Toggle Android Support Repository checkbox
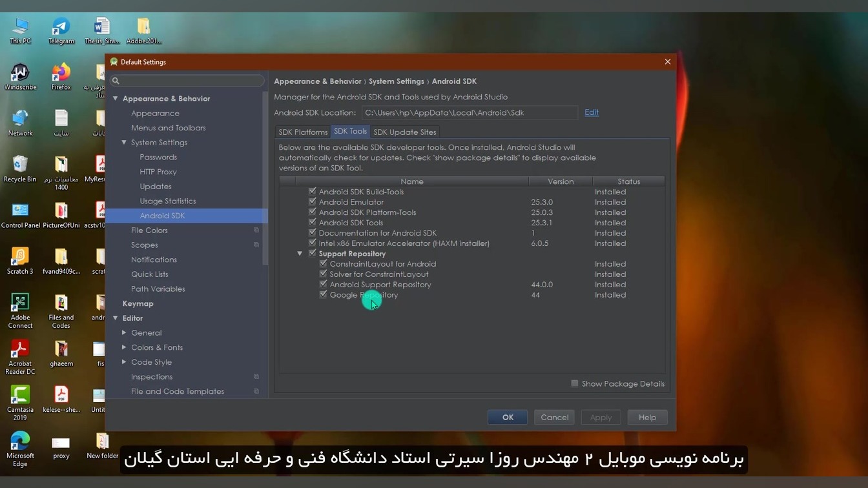The width and height of the screenshot is (868, 488). point(324,284)
